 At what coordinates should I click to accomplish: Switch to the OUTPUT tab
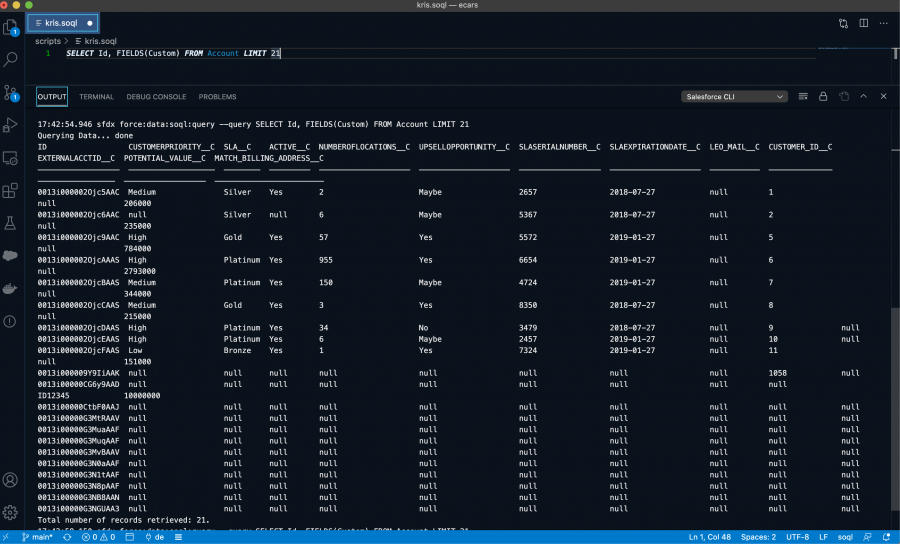point(52,96)
